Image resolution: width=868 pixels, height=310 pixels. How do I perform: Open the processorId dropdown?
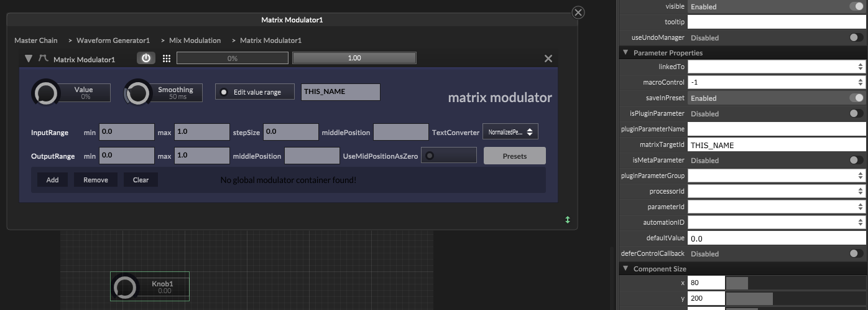coord(777,191)
